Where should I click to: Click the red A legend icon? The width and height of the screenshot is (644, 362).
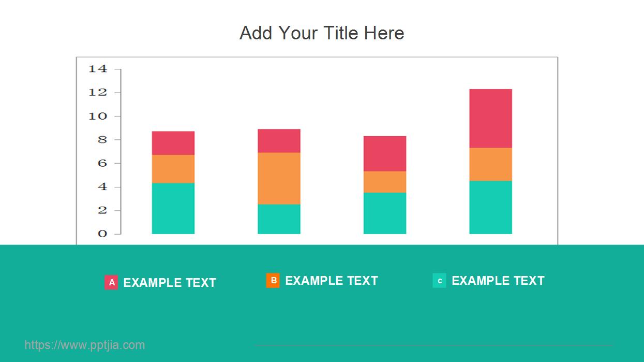click(111, 283)
